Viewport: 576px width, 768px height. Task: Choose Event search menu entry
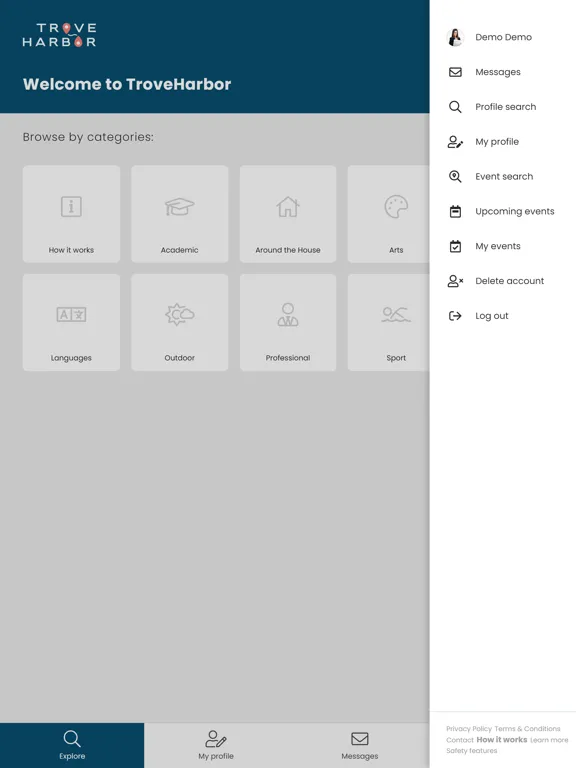point(504,176)
